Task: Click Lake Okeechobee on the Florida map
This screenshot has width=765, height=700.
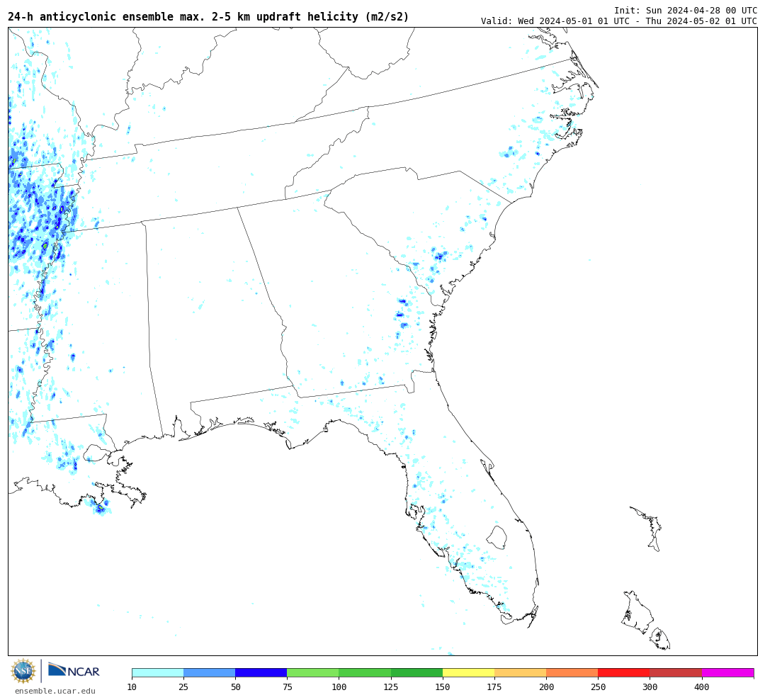Action: click(497, 537)
